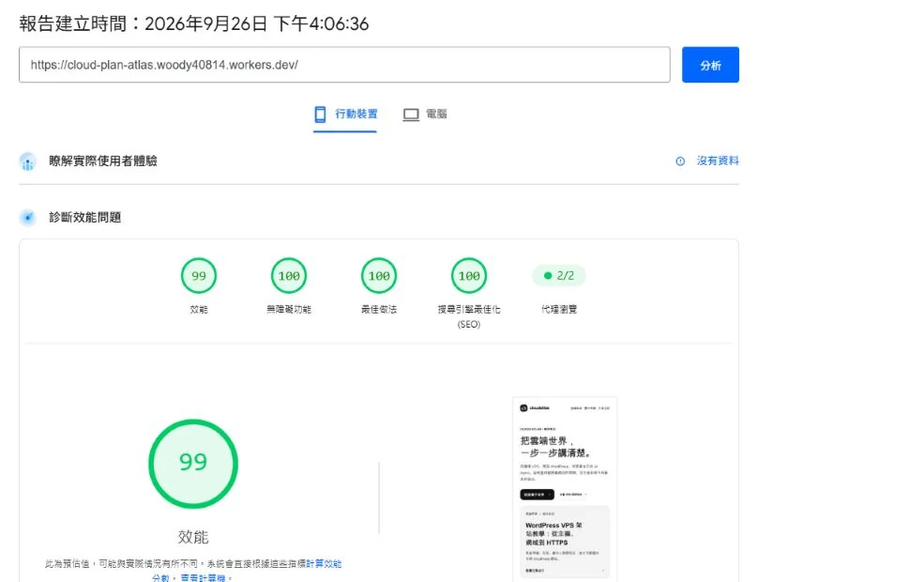
Task: Click the 2/2 代理瀏覽 badge
Action: [559, 275]
